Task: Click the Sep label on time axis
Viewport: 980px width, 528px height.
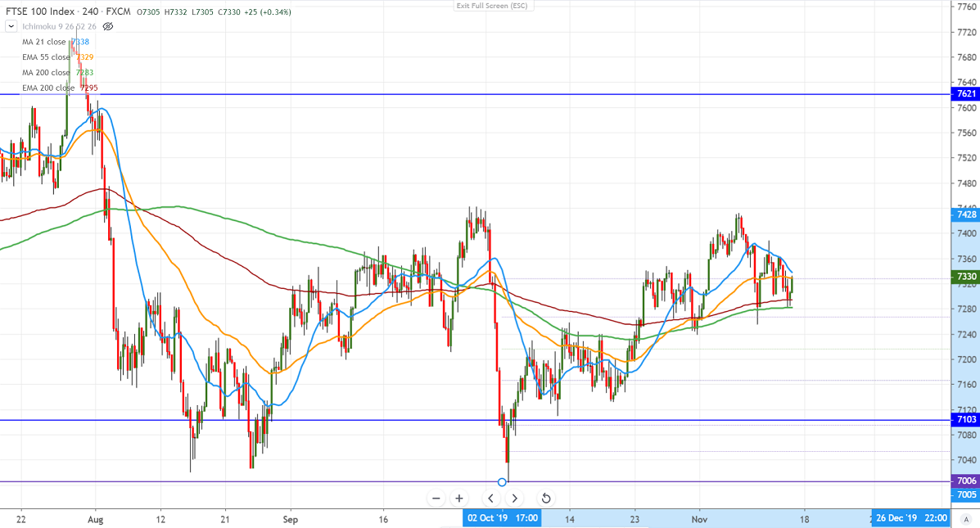Action: [x=290, y=519]
